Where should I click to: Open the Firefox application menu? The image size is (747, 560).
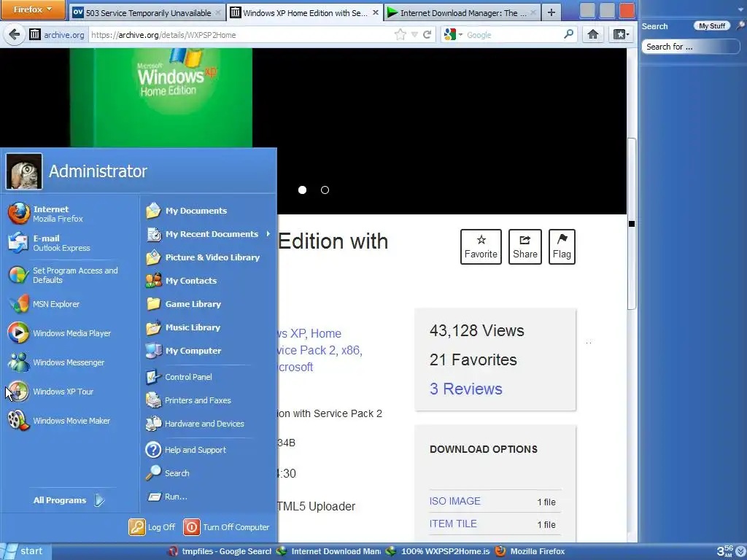(32, 9)
